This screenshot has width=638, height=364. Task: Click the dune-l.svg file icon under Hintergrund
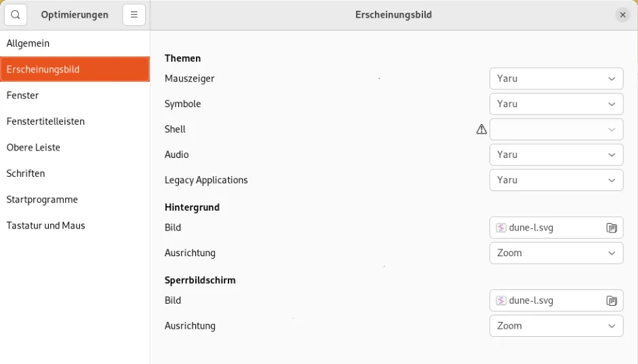coord(501,228)
